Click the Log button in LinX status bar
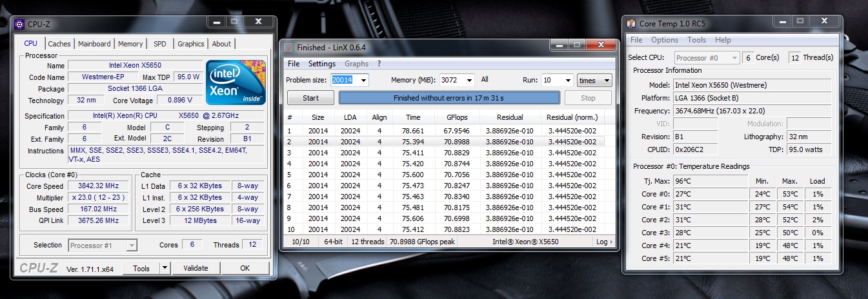 click(x=604, y=242)
